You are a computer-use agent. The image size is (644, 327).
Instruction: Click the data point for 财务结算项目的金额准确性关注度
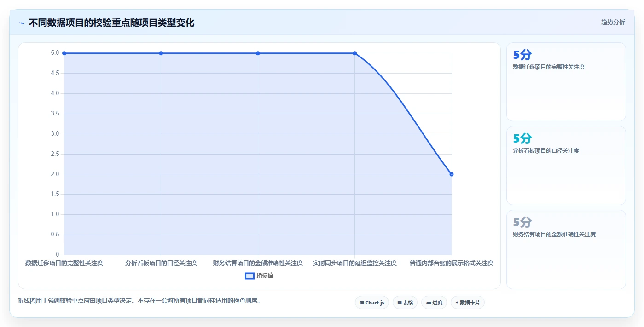[x=258, y=53]
